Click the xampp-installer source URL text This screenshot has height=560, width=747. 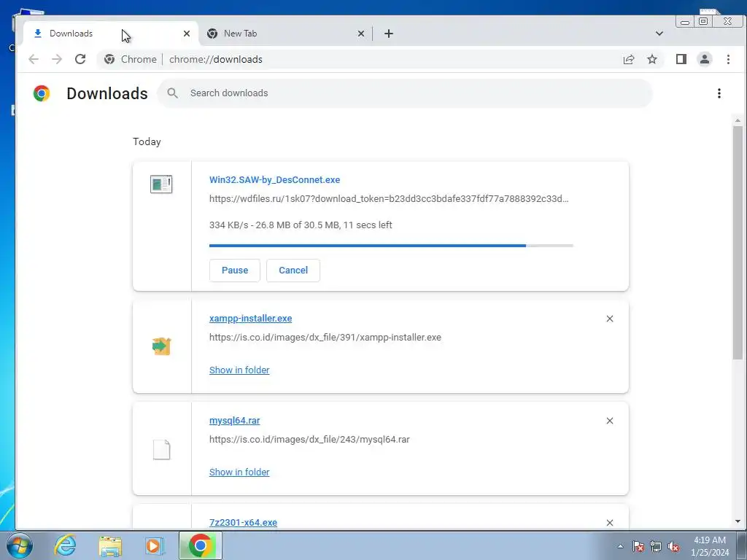click(x=325, y=337)
